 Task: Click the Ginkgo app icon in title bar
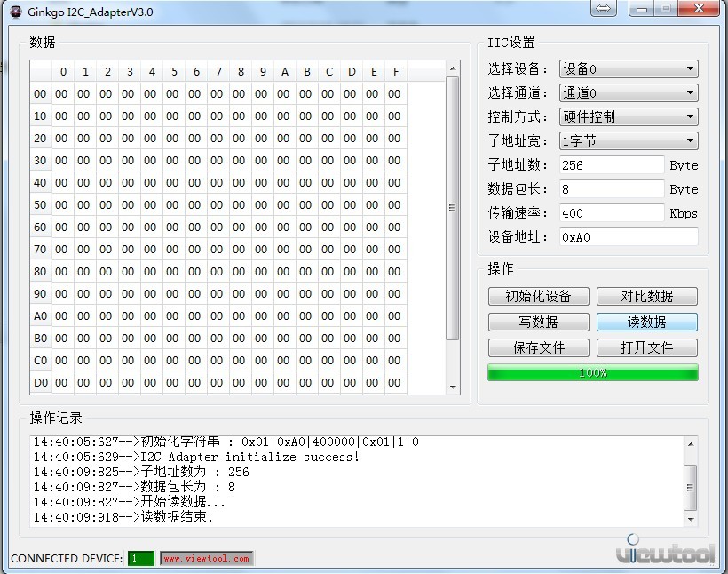16,12
